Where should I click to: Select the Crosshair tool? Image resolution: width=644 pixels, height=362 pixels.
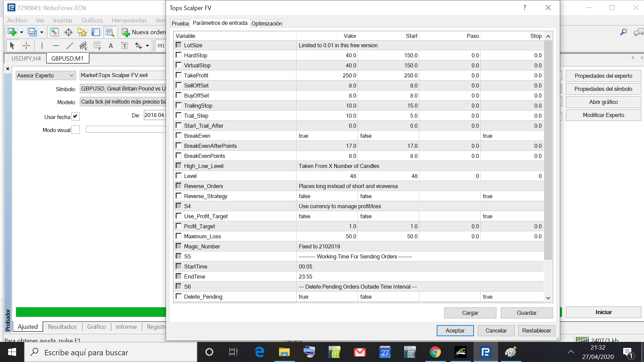(x=26, y=46)
